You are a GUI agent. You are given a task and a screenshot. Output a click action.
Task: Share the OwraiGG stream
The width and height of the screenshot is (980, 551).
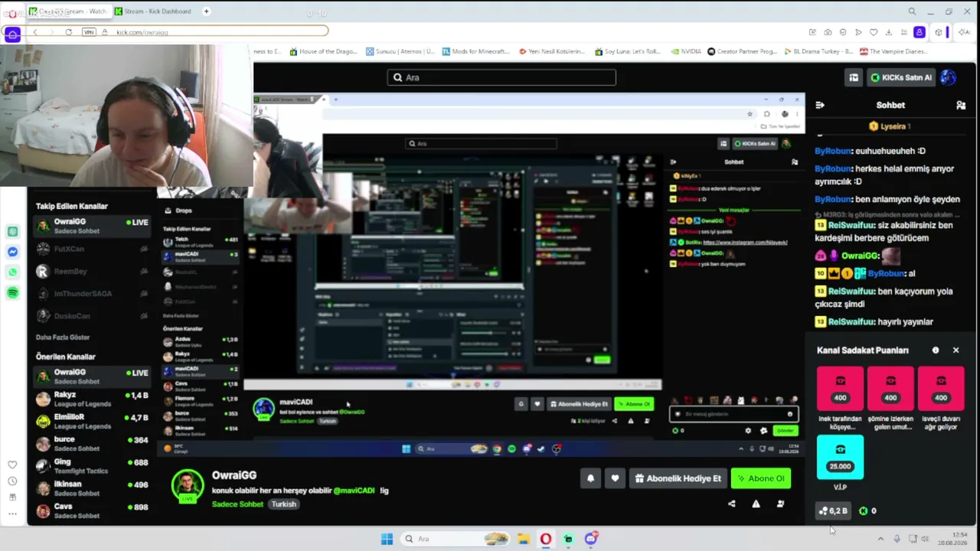click(731, 504)
